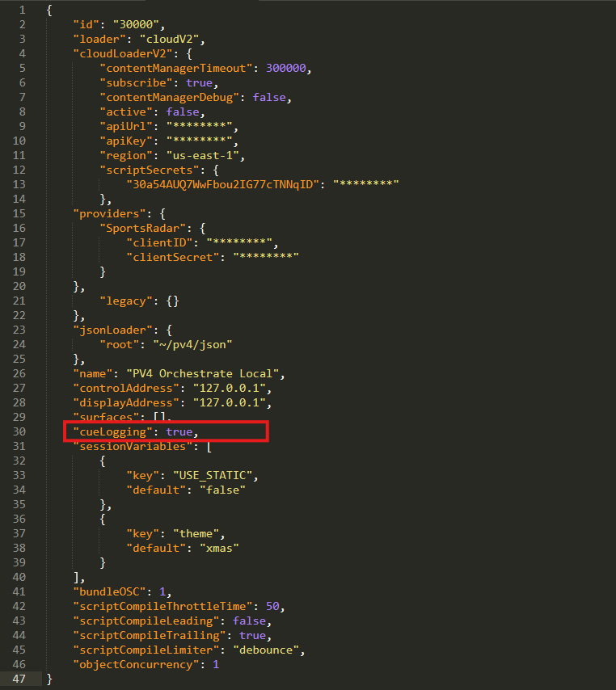
Task: Click the "cloudV2" loader value
Action: click(170, 39)
